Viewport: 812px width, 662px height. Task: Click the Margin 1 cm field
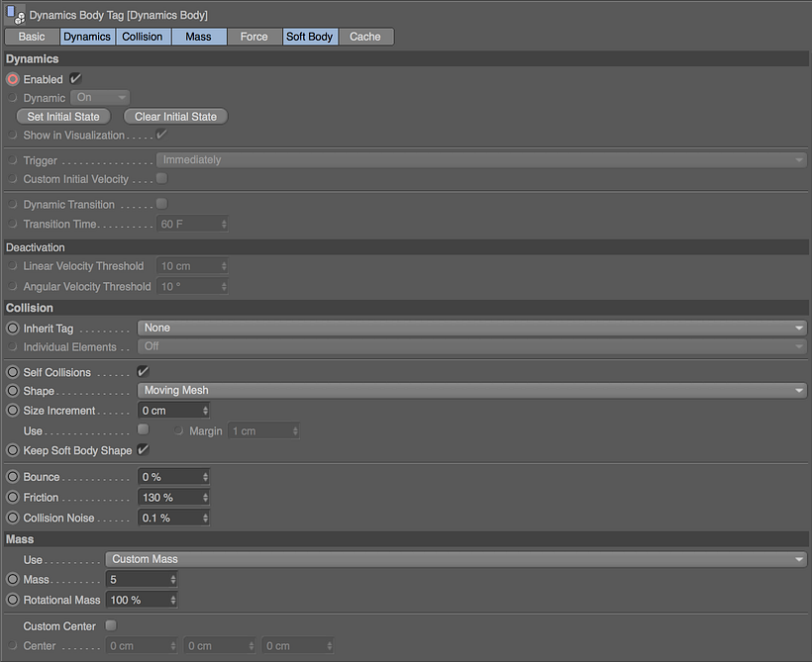tap(263, 430)
